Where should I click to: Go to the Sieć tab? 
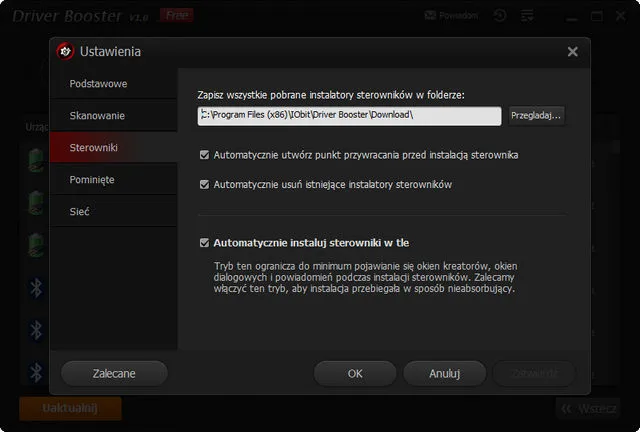pos(113,212)
